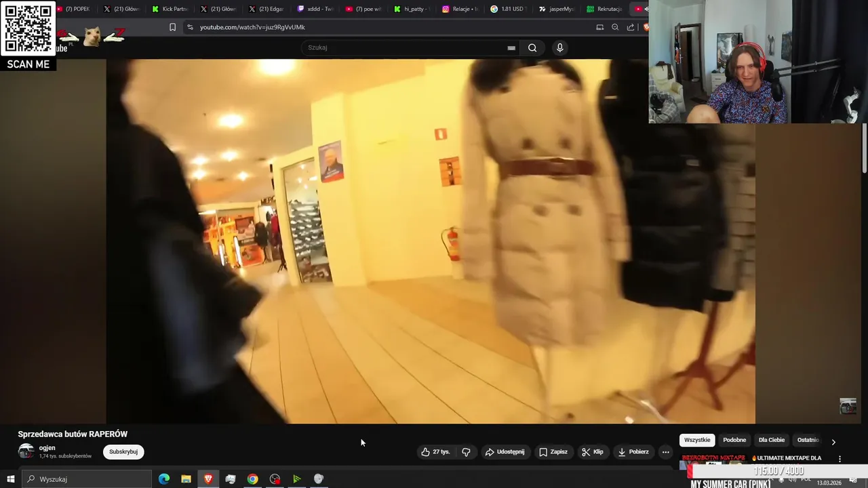Switch to the Relacje Instagram tab

(460, 9)
